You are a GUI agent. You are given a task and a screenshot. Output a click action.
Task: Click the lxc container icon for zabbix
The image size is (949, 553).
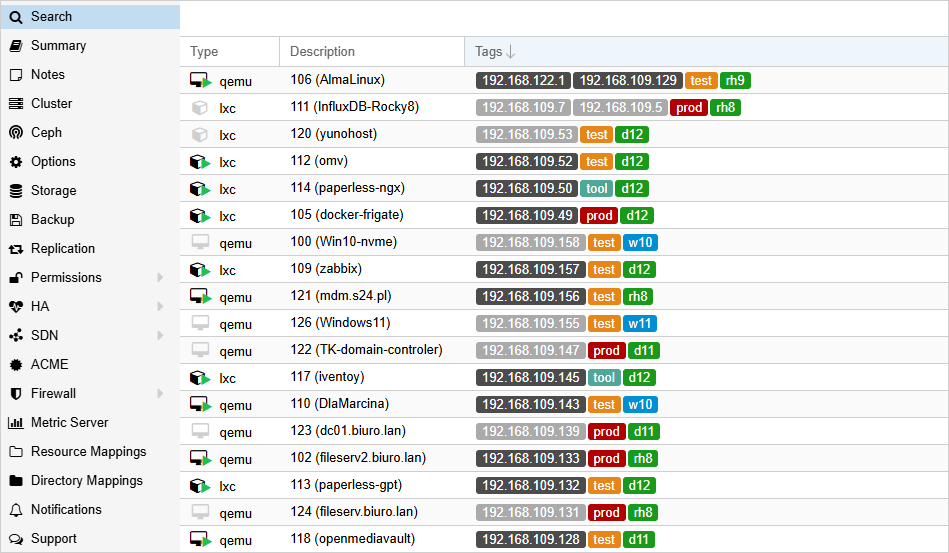click(x=199, y=270)
